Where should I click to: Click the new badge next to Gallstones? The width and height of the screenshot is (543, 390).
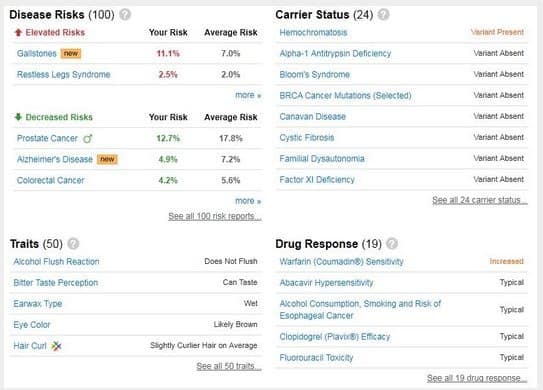click(x=71, y=53)
